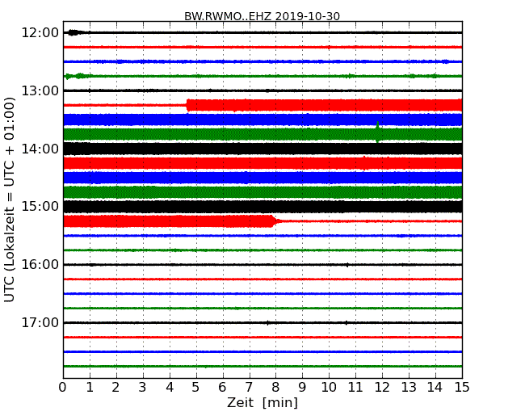Click the 15 tick label on the x-axis

(462, 388)
